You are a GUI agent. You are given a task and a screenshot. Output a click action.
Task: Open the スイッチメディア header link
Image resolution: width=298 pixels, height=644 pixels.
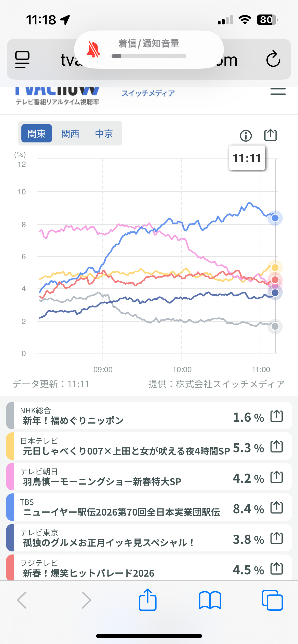click(148, 93)
